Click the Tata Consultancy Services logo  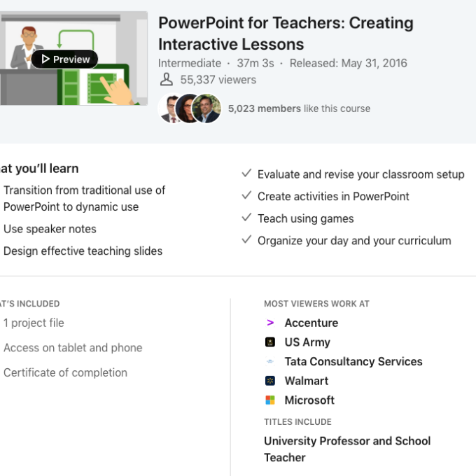[x=270, y=362]
